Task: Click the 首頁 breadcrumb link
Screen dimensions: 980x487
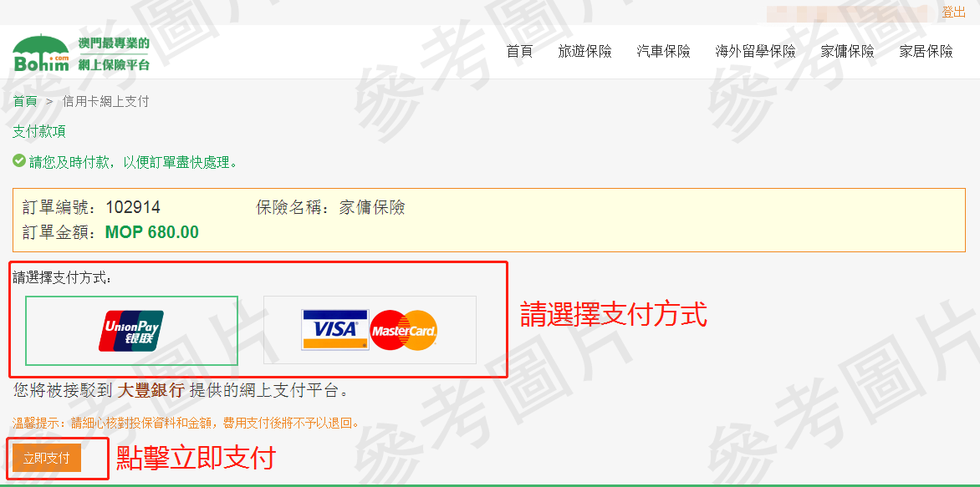Action: pyautogui.click(x=25, y=101)
